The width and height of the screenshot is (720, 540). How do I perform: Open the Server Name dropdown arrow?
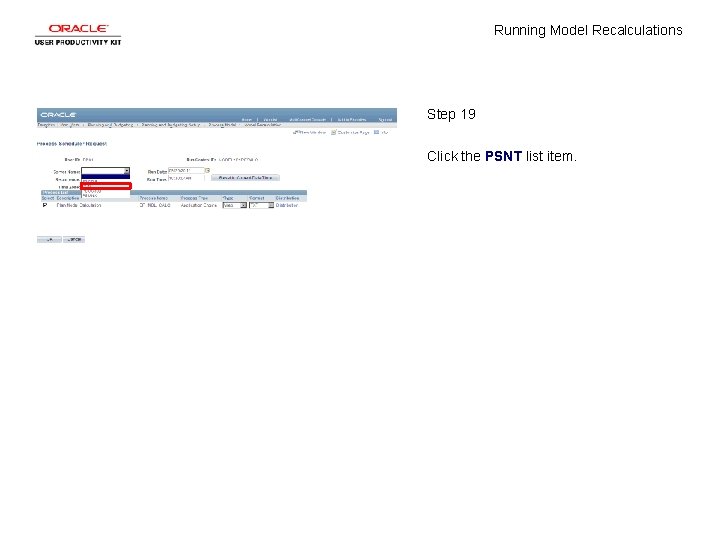tap(127, 171)
